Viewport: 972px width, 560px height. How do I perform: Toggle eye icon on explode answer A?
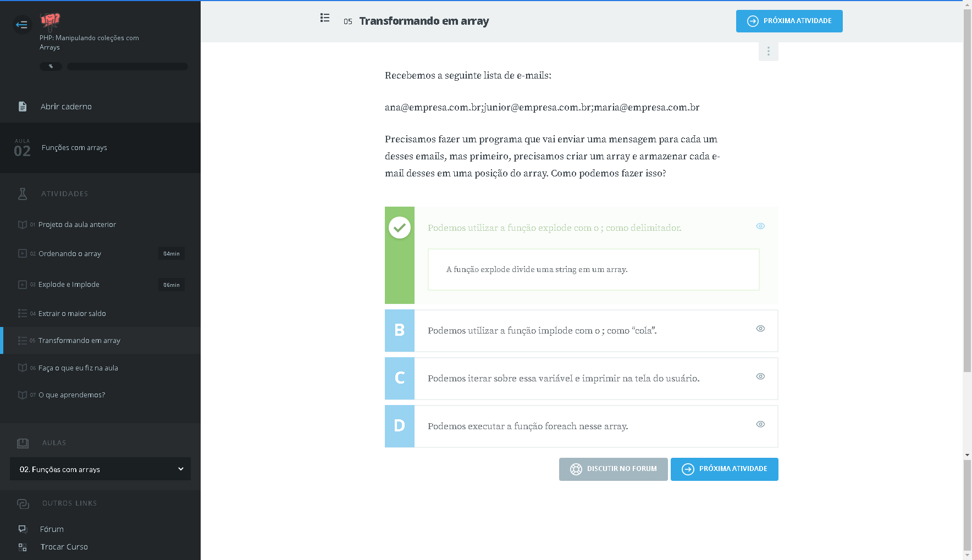(760, 226)
